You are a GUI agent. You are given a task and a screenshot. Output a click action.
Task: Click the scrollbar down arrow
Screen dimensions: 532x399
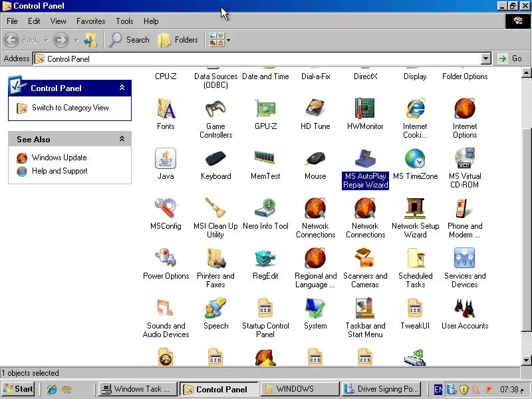pos(526,360)
